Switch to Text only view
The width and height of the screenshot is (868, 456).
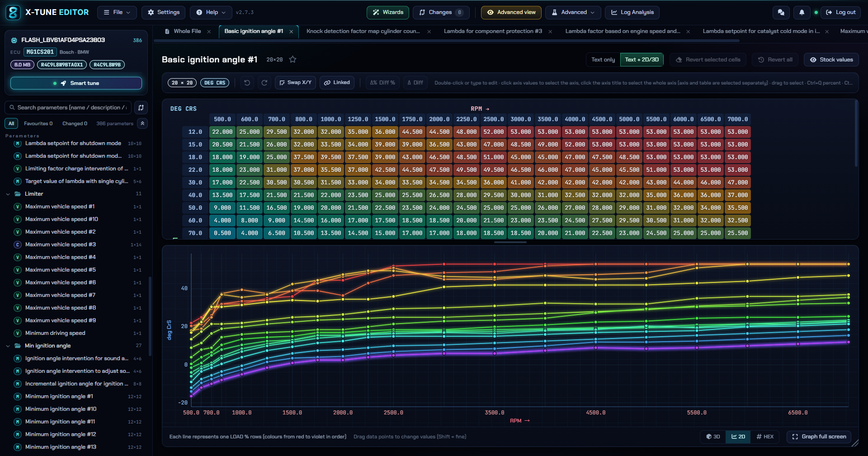coord(603,60)
